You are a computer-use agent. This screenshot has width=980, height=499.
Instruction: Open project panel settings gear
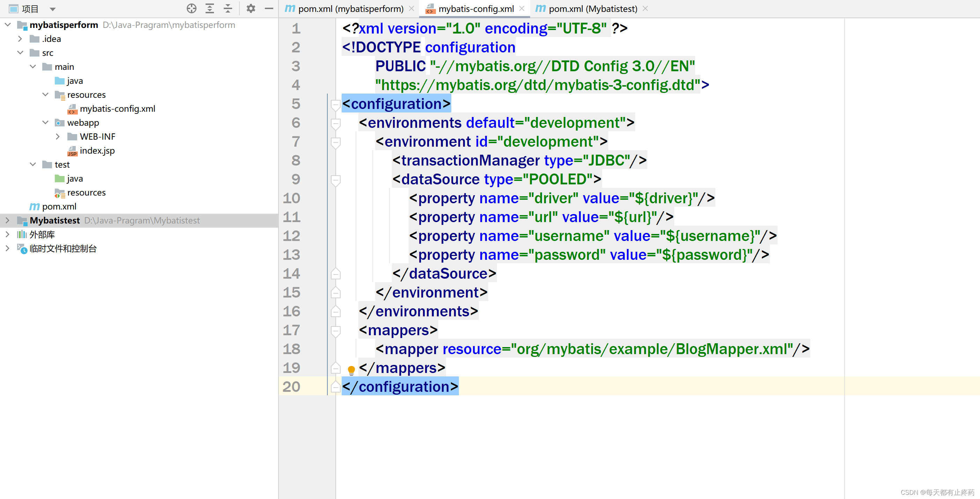coord(250,8)
